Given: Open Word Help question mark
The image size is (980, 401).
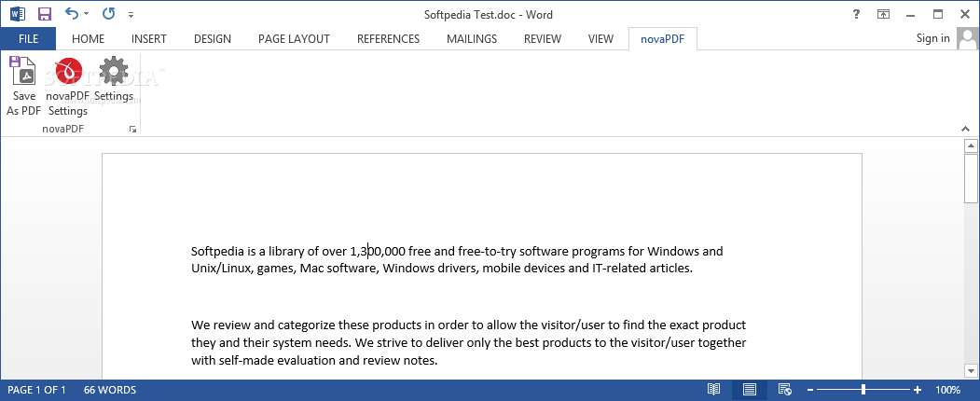Looking at the screenshot, I should point(856,14).
